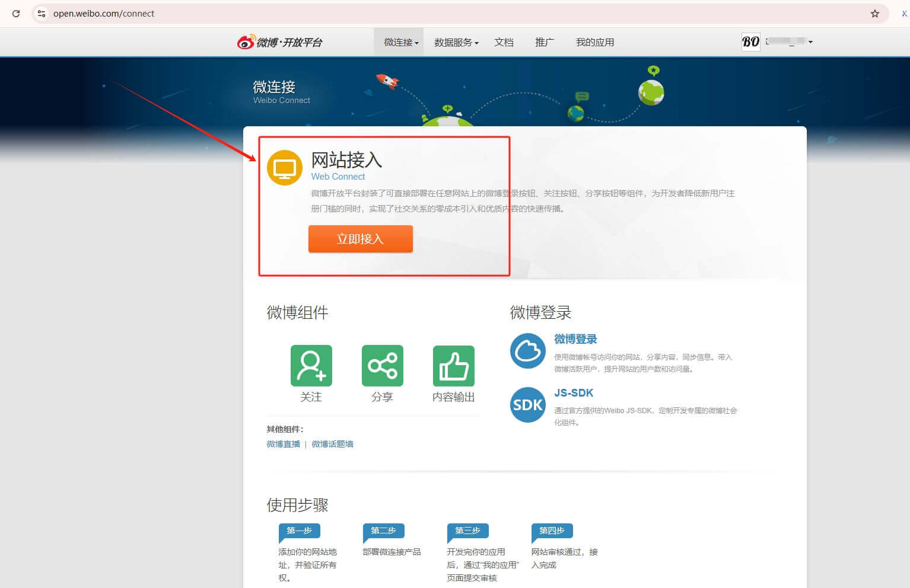Click the site info icon in the address bar
This screenshot has width=910, height=588.
tap(42, 14)
